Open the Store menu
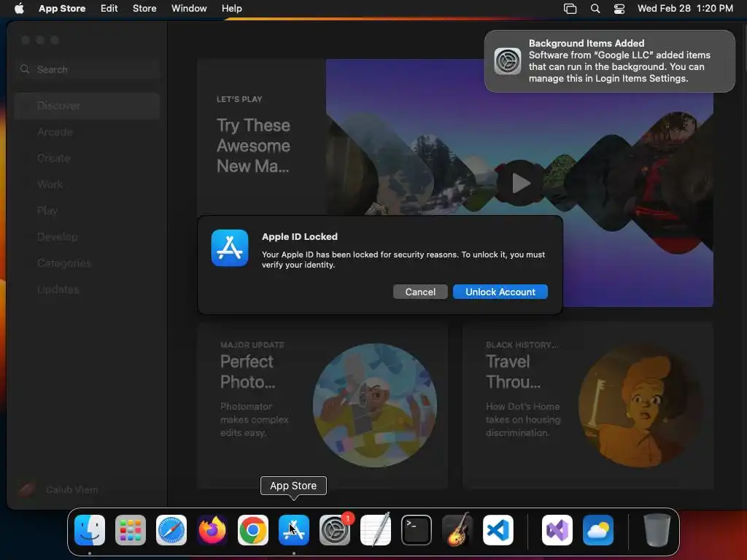Image resolution: width=747 pixels, height=560 pixels. pyautogui.click(x=144, y=8)
